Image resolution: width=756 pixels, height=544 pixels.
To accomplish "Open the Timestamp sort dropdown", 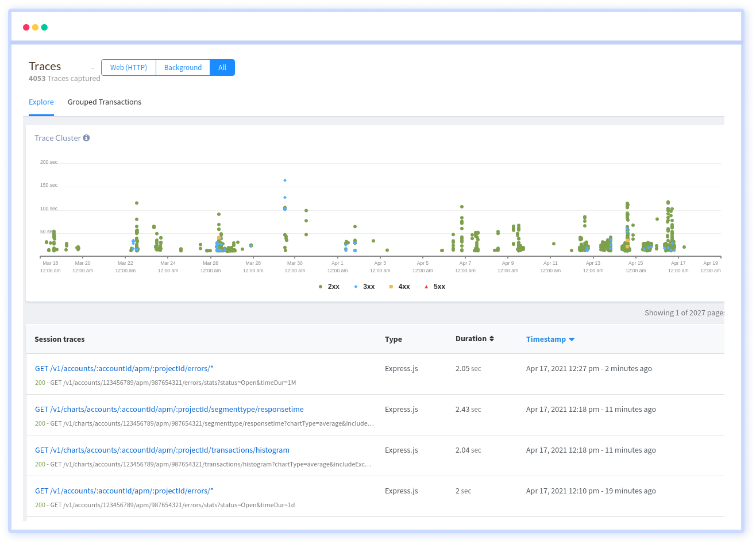I will [571, 339].
